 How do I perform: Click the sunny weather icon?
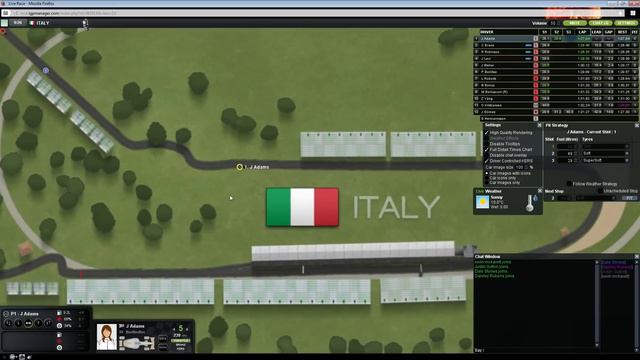(x=482, y=202)
